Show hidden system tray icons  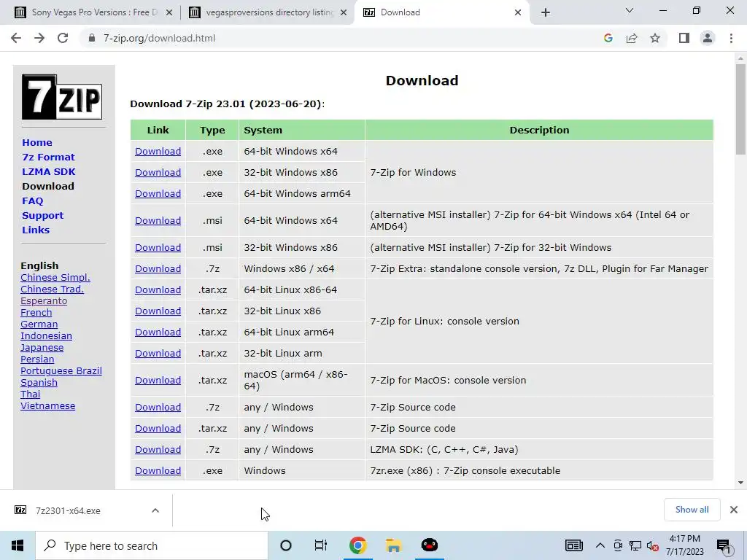click(x=600, y=545)
